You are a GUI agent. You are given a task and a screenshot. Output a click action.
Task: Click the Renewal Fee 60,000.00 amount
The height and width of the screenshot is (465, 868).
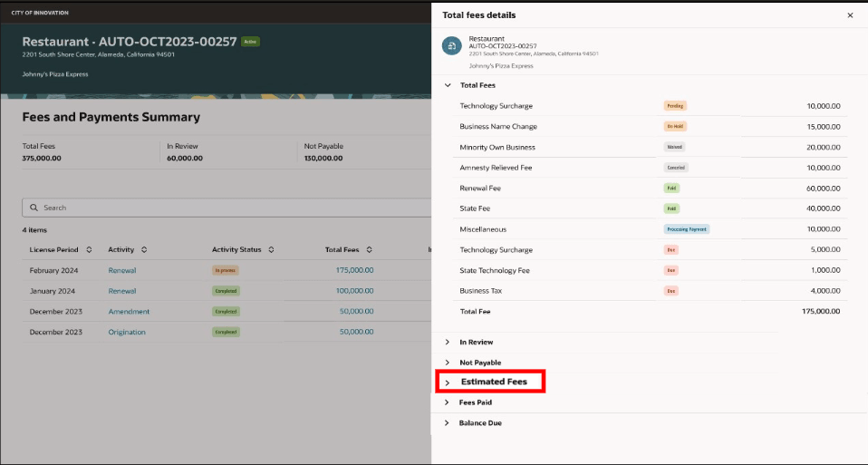[x=824, y=189]
